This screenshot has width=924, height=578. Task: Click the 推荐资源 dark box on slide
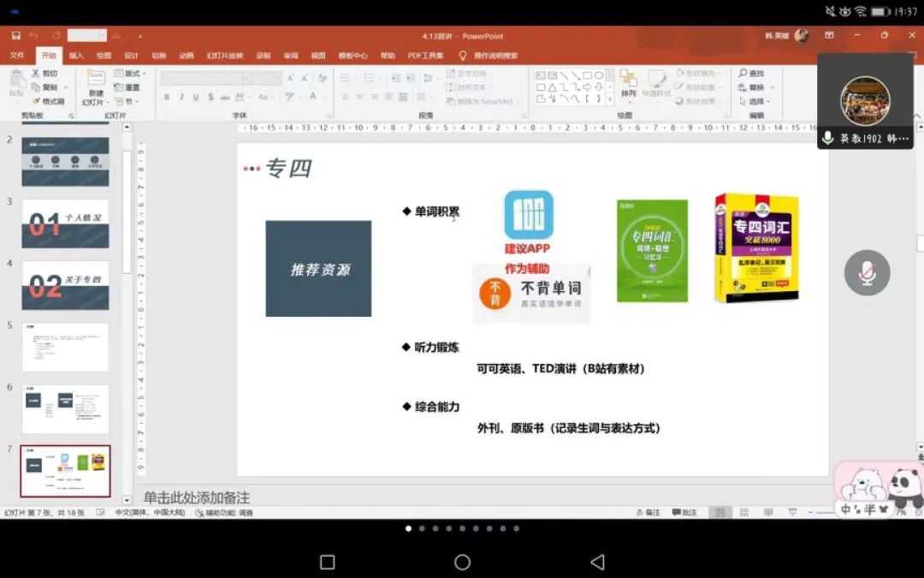(318, 269)
